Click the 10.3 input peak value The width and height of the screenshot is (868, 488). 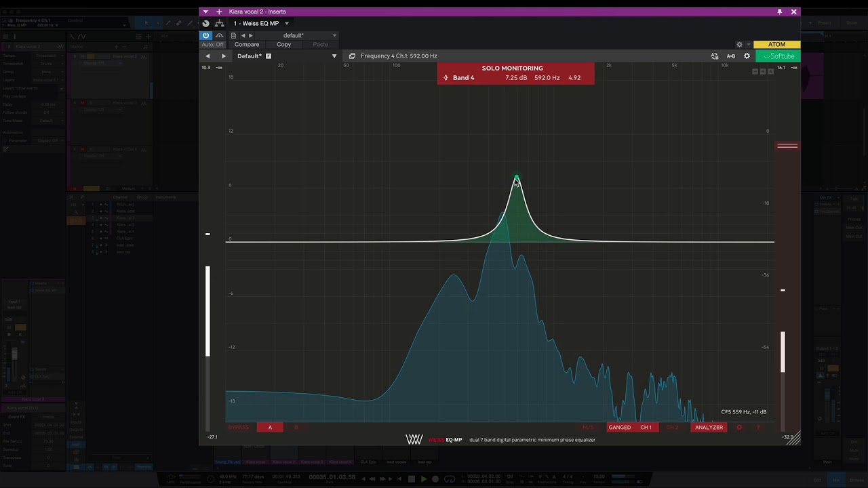[206, 68]
